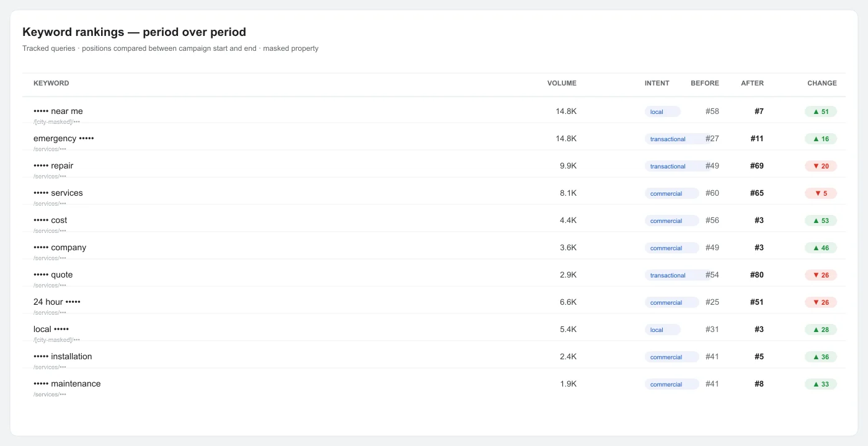This screenshot has height=446, width=868.
Task: Click the green ▲ 28 change badge
Action: (821, 330)
